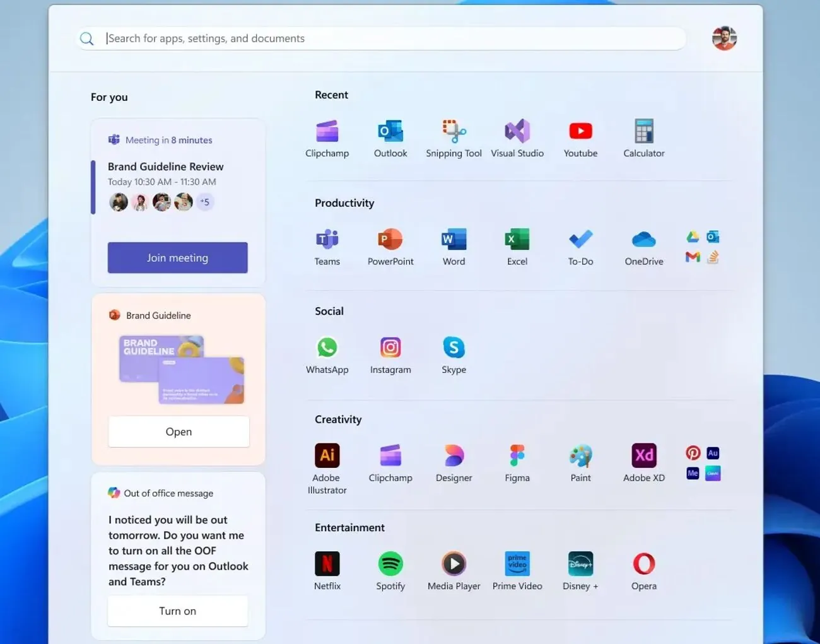The height and width of the screenshot is (644, 820).
Task: Open the Brand Guideline presentation
Action: [179, 432]
